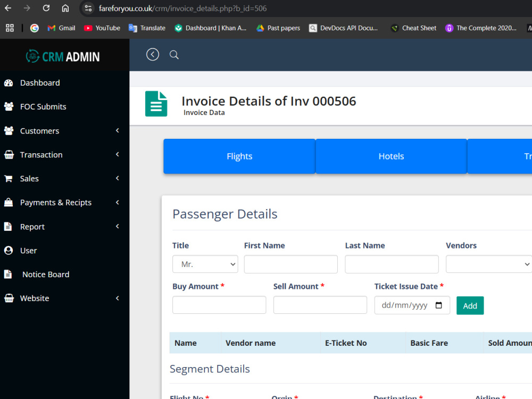Click the Sales cart icon

[9, 178]
